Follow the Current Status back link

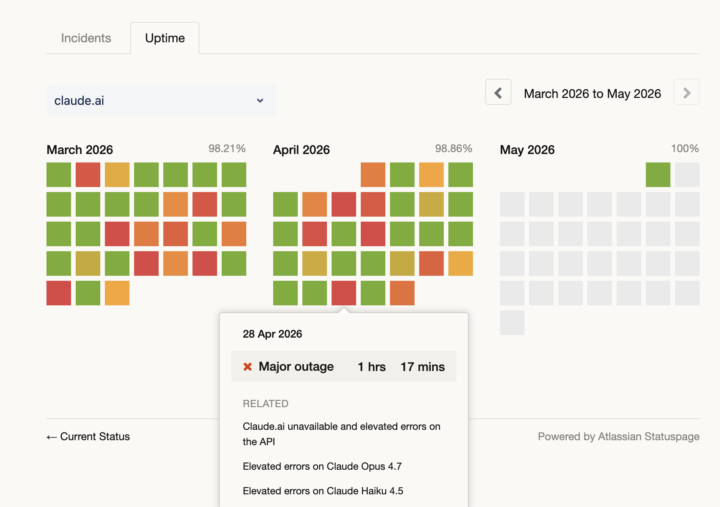point(88,436)
